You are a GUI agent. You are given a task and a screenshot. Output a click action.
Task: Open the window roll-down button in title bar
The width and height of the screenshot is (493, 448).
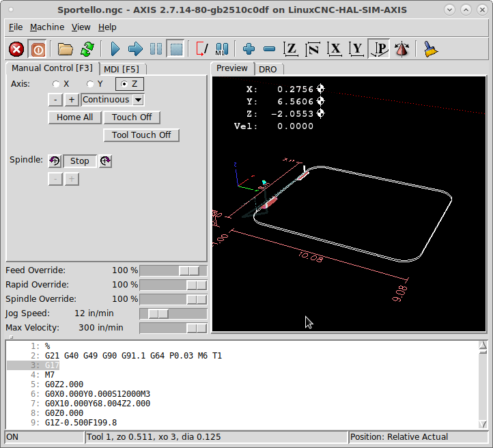[x=449, y=10]
